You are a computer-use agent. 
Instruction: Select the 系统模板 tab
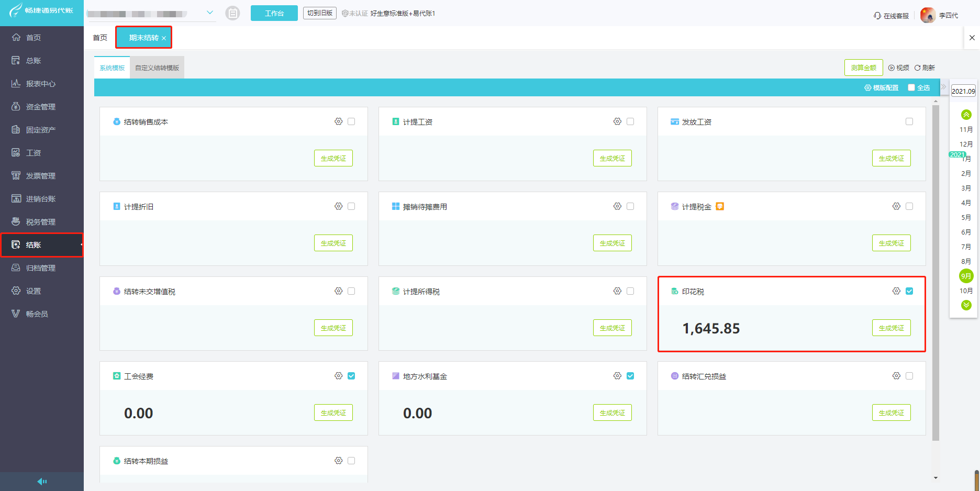coord(112,68)
